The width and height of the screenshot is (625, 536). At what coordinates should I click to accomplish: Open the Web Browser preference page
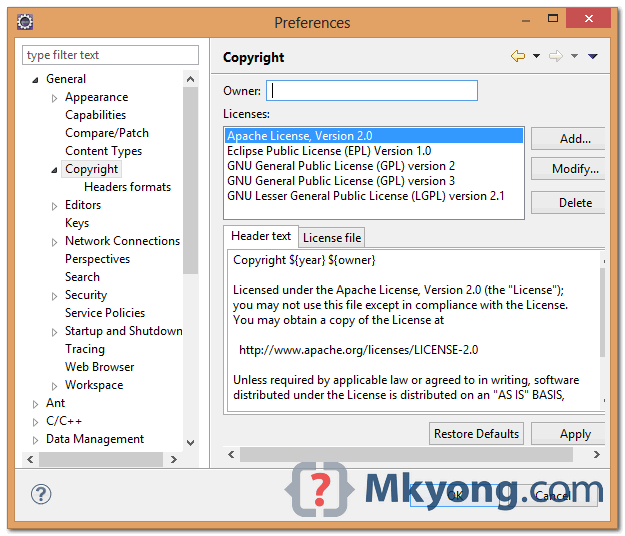coord(99,367)
